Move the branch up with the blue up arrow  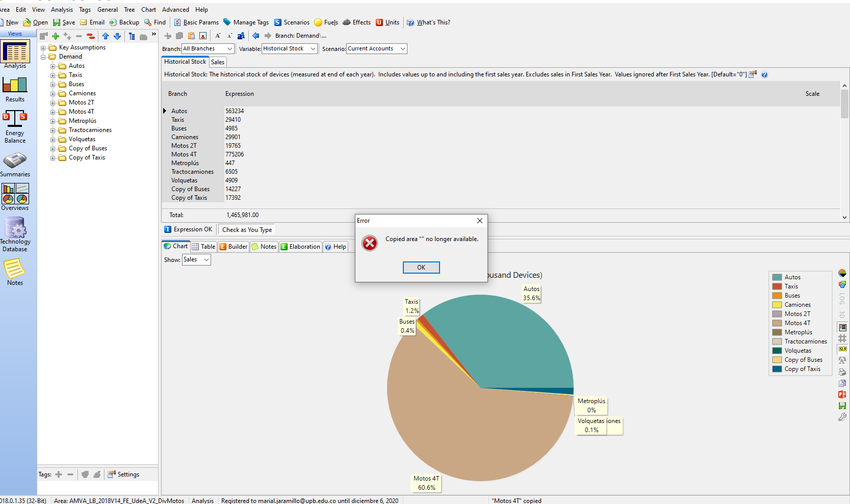click(106, 36)
